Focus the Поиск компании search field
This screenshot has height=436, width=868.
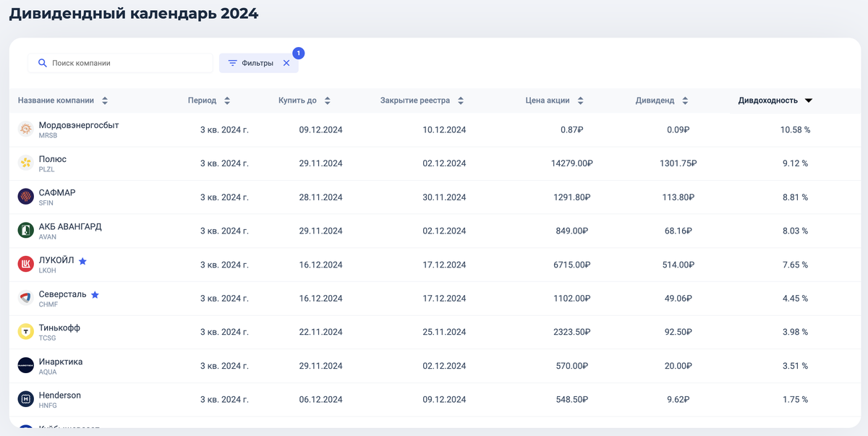point(127,63)
